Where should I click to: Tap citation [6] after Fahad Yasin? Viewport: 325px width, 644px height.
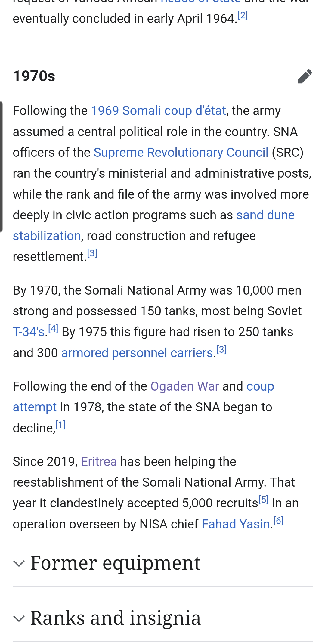coord(278,521)
